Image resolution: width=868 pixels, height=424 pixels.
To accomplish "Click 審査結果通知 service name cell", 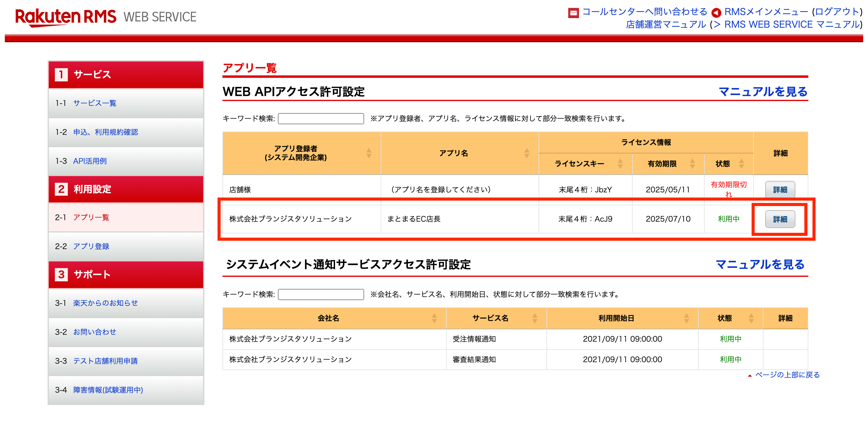I will point(496,360).
